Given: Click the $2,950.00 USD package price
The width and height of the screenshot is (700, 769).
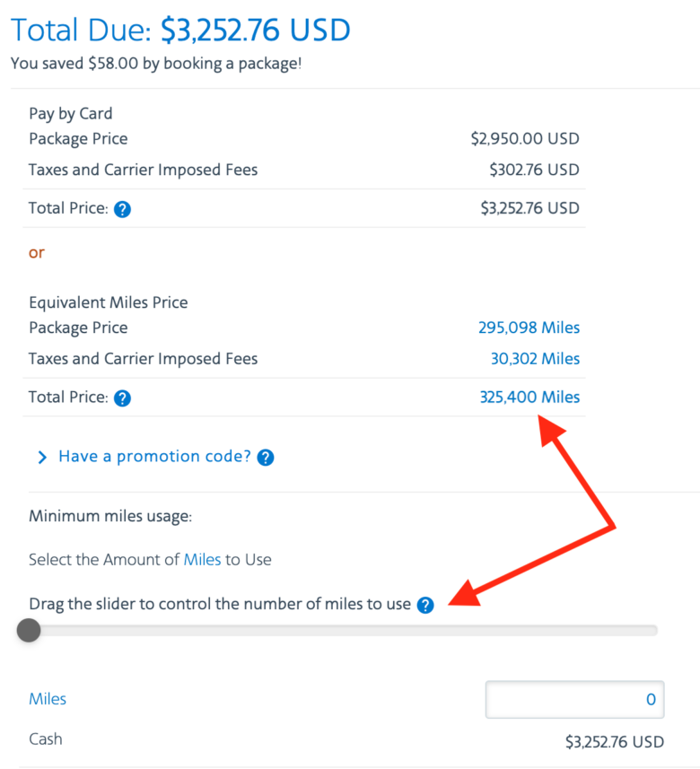Looking at the screenshot, I should (x=525, y=139).
